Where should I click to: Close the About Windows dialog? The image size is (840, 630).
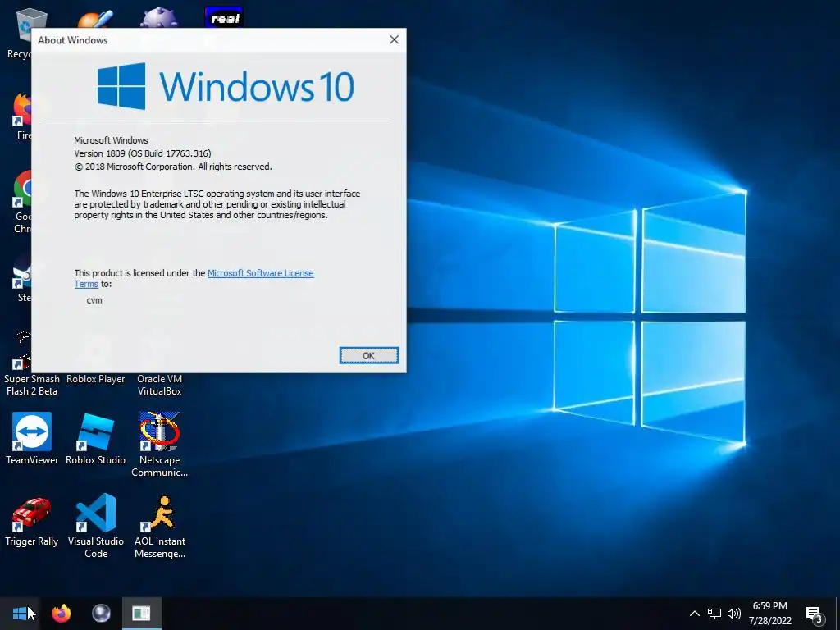tap(394, 39)
